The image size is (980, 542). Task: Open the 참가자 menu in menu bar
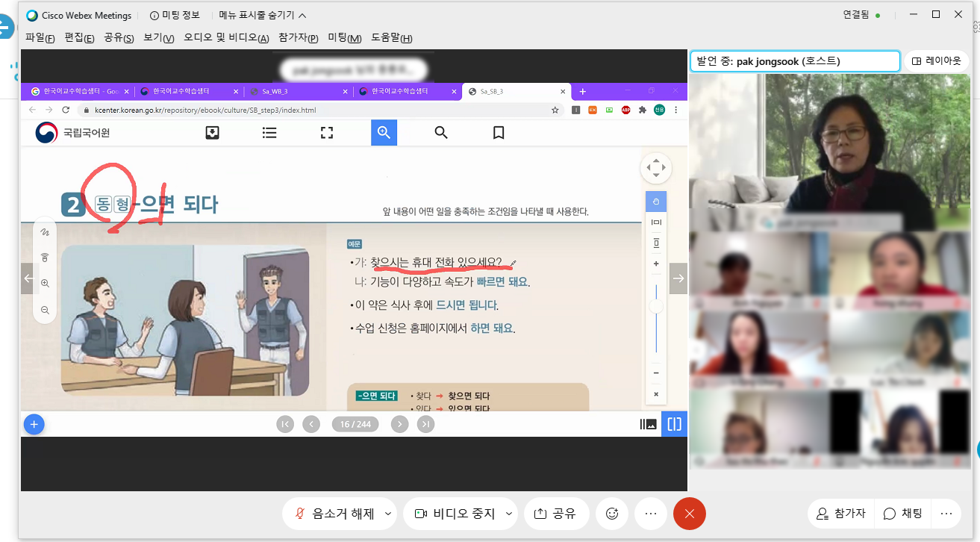(x=299, y=38)
